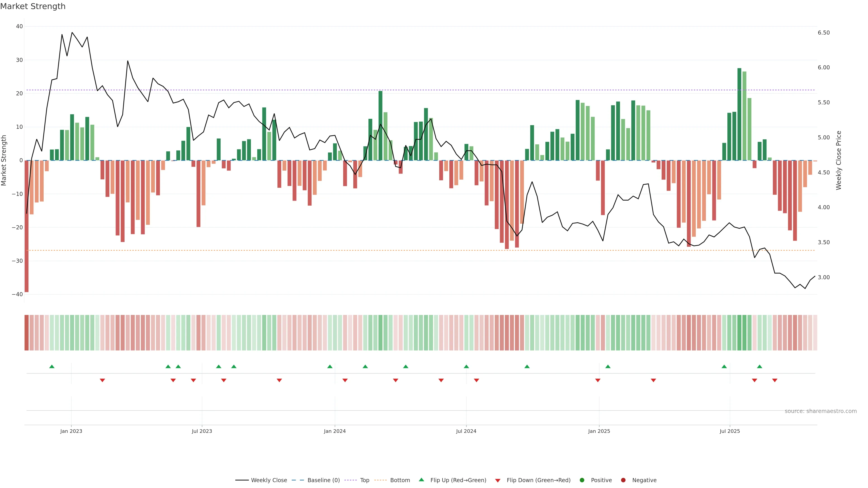
Task: Click the Market Strength y-axis title
Action: (x=4, y=160)
